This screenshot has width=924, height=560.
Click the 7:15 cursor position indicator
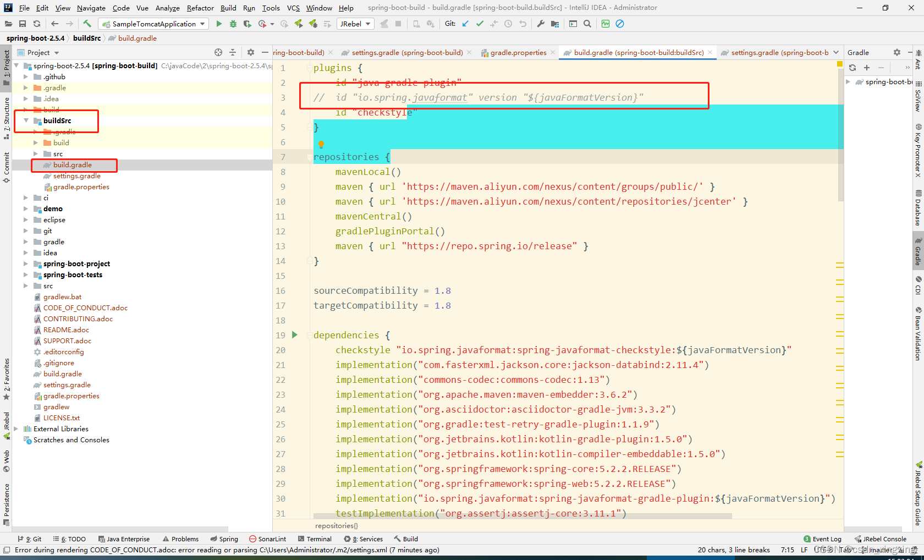(x=787, y=550)
